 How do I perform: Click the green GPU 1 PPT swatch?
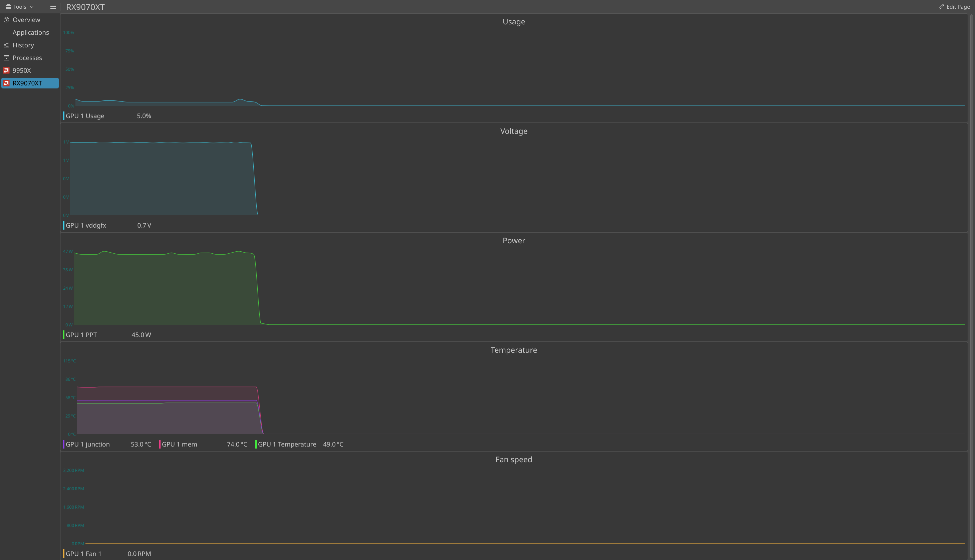(63, 335)
